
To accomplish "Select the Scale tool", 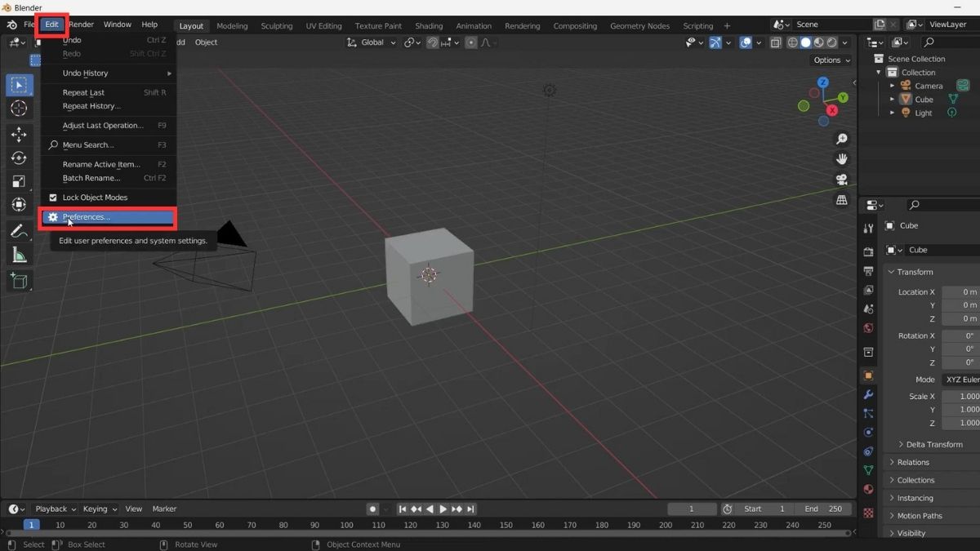I will click(x=20, y=181).
